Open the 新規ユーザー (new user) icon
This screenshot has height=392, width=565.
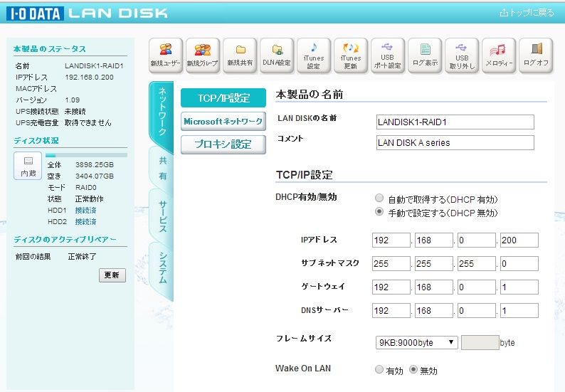tap(166, 55)
